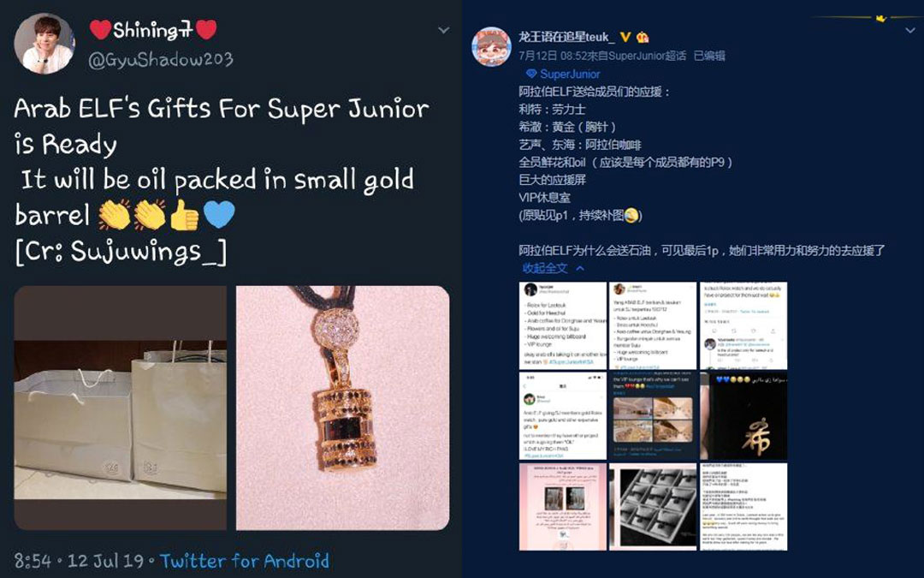Open the jewelry box tray thumbnail
924x578 pixels.
653,507
